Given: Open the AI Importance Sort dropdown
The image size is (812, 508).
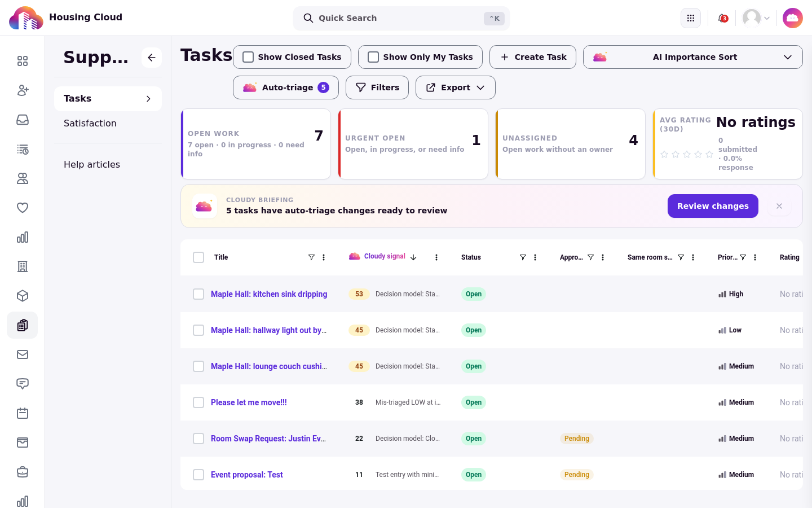Looking at the screenshot, I should pyautogui.click(x=692, y=57).
